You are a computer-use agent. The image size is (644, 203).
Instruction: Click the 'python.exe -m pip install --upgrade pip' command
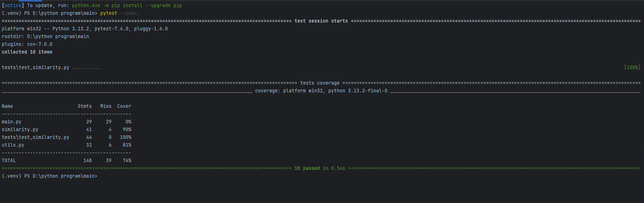click(127, 5)
